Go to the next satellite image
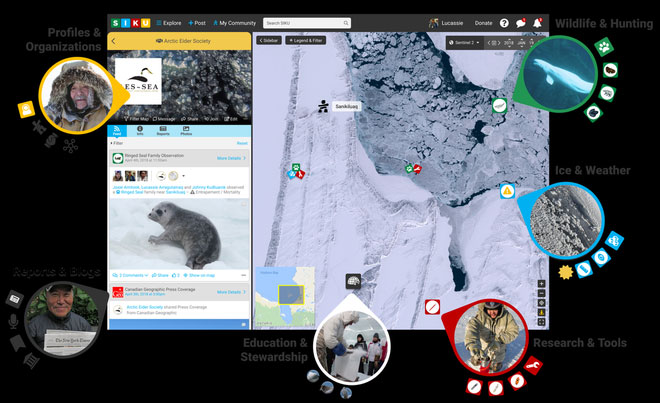The image size is (660, 403). pos(499,43)
